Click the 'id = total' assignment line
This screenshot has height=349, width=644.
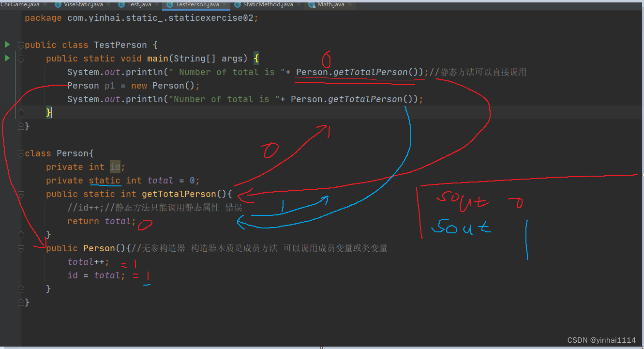click(96, 275)
